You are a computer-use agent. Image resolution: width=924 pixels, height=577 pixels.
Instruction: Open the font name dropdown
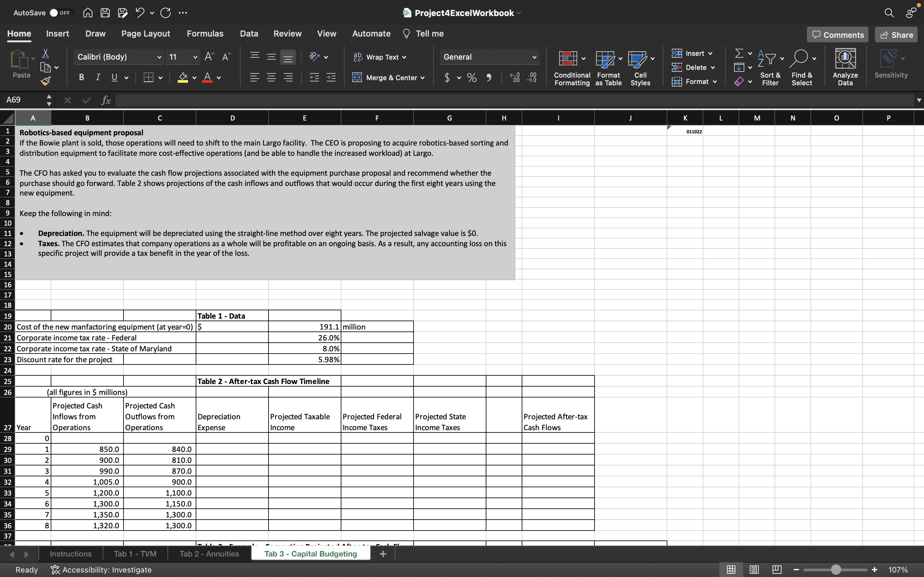point(159,57)
